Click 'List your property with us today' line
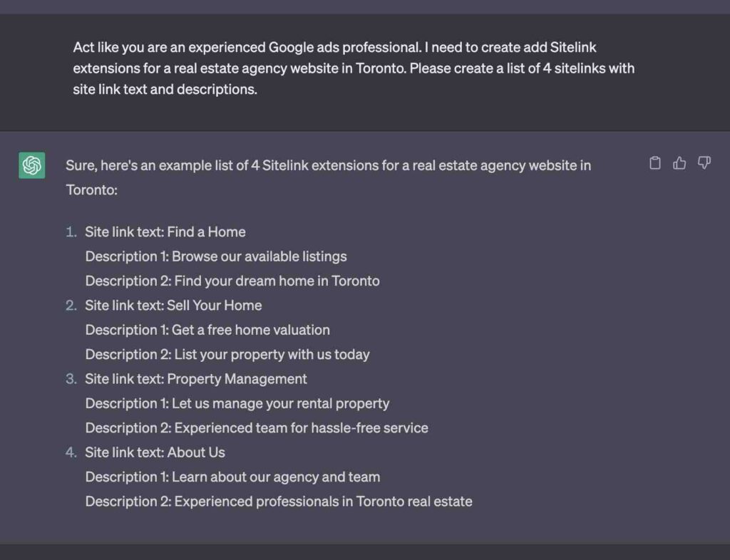Image resolution: width=730 pixels, height=560 pixels. tap(227, 354)
